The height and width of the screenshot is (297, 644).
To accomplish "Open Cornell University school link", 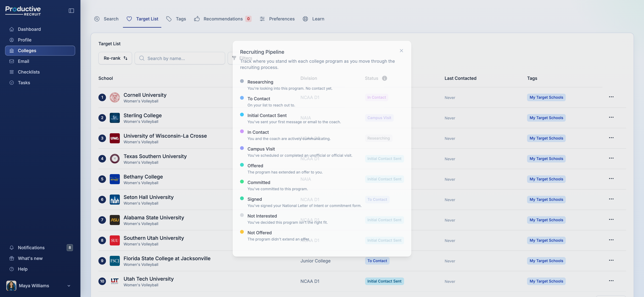I will pos(145,95).
